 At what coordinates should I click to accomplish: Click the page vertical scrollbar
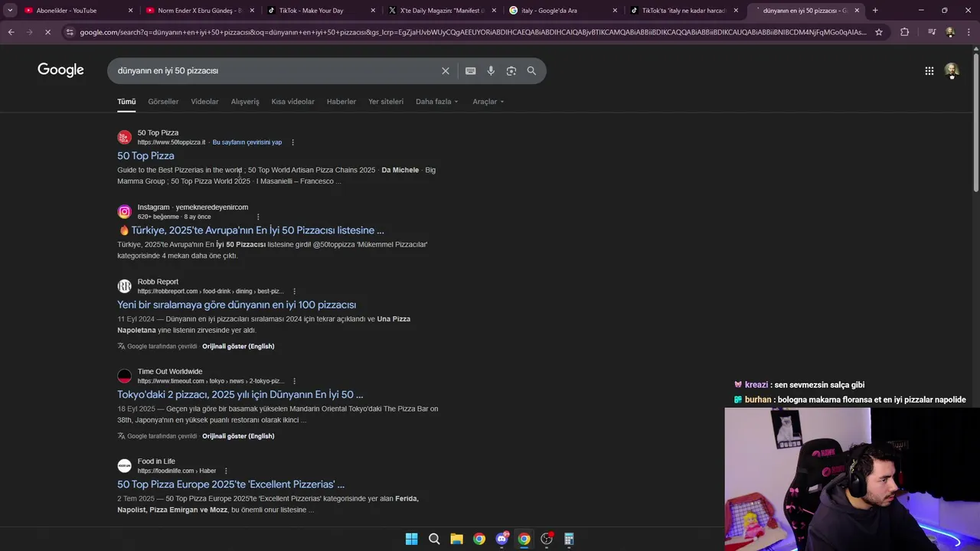coord(975,122)
